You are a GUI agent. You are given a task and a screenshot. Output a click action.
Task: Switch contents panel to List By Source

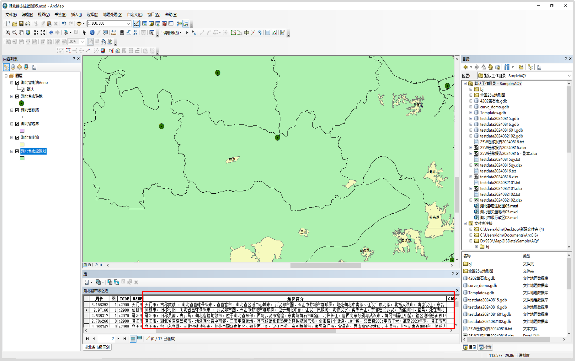coord(13,67)
